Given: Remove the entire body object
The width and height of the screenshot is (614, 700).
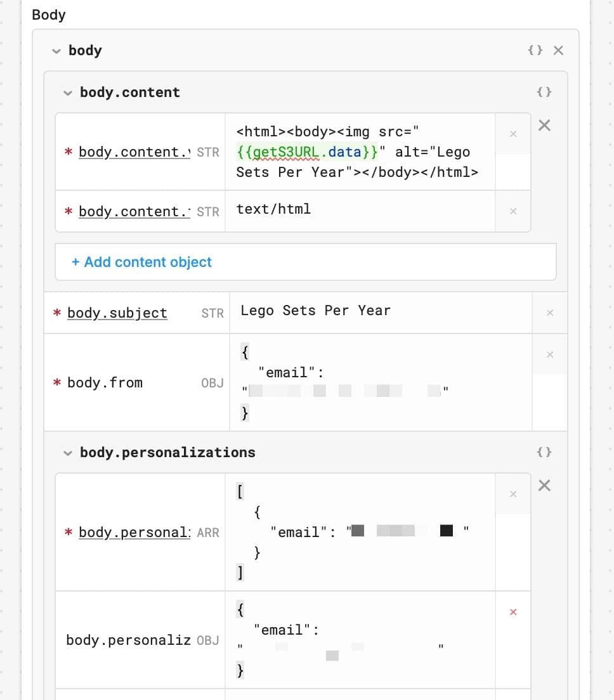Looking at the screenshot, I should 557,50.
